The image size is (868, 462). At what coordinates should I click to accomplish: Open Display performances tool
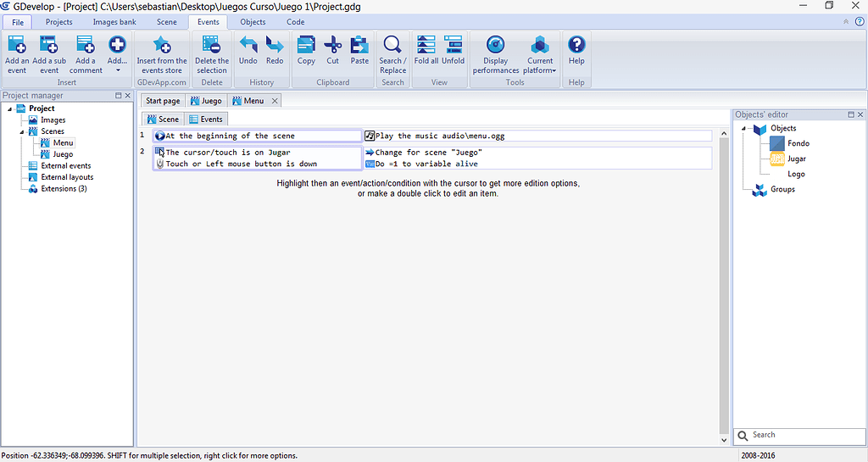coord(495,53)
